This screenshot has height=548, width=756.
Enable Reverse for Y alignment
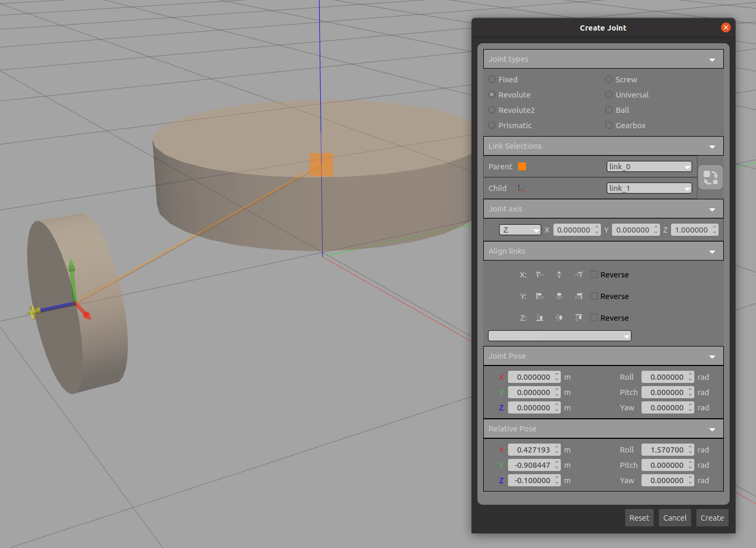(x=594, y=296)
